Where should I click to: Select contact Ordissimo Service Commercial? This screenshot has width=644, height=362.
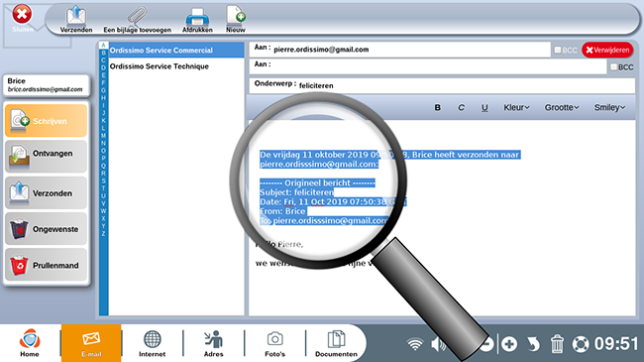coord(176,51)
